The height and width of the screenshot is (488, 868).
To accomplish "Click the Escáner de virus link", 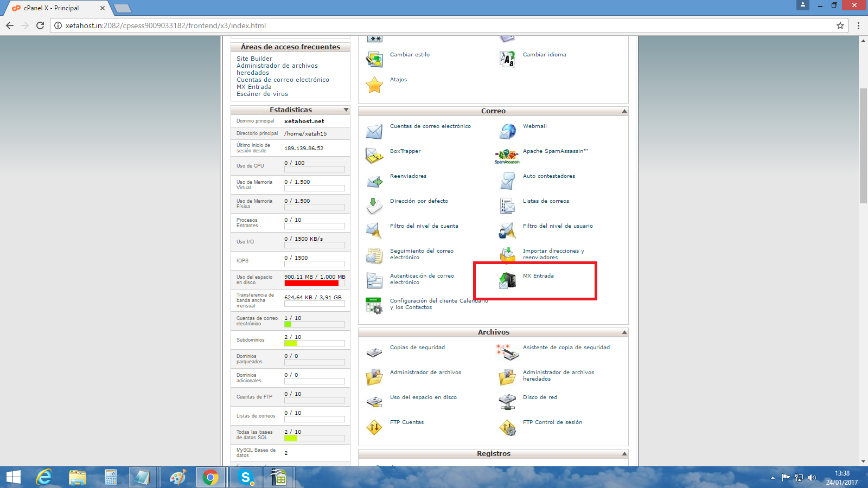I will [x=262, y=94].
